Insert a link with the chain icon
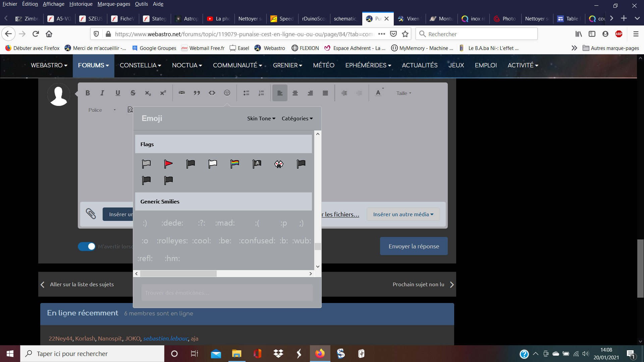This screenshot has height=362, width=644. [x=181, y=93]
